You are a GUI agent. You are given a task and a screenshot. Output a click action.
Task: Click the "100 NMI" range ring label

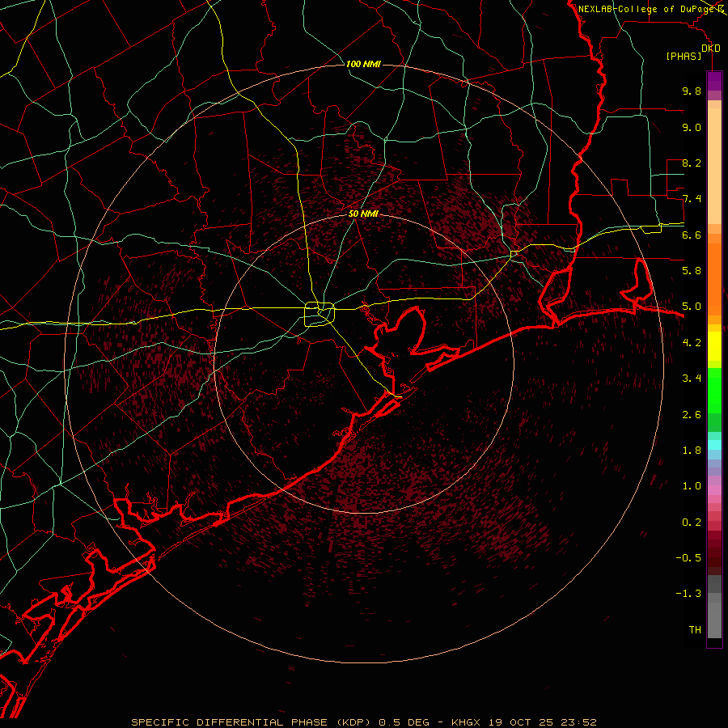click(363, 64)
